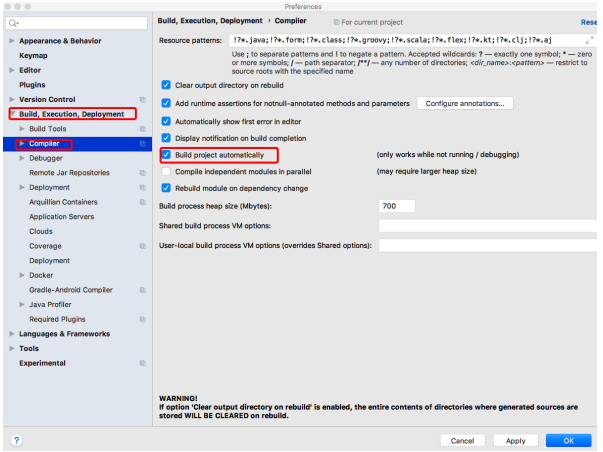
Task: Click Configure annotations... button
Action: [x=465, y=103]
